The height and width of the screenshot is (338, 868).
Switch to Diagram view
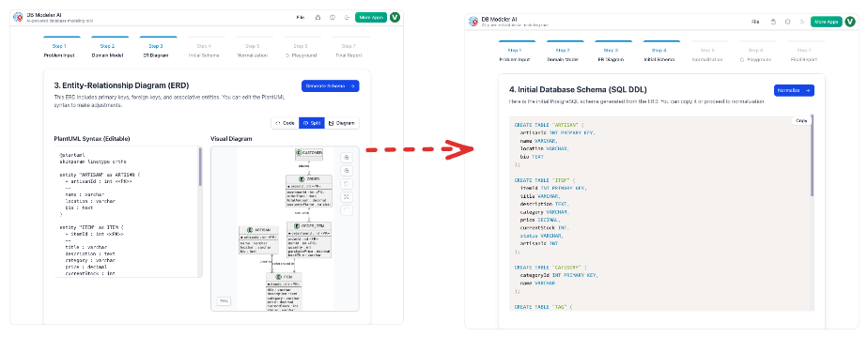tap(342, 123)
